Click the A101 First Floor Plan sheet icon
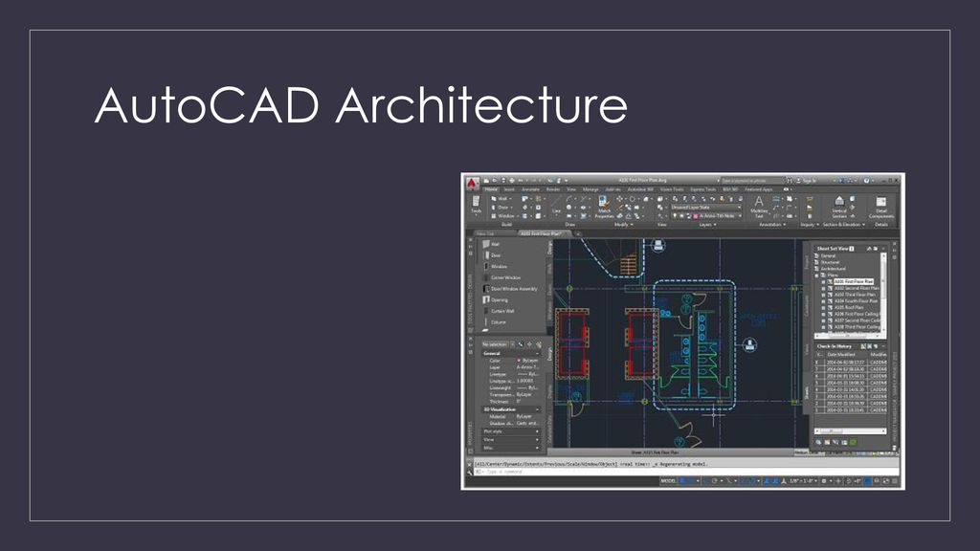 point(830,282)
